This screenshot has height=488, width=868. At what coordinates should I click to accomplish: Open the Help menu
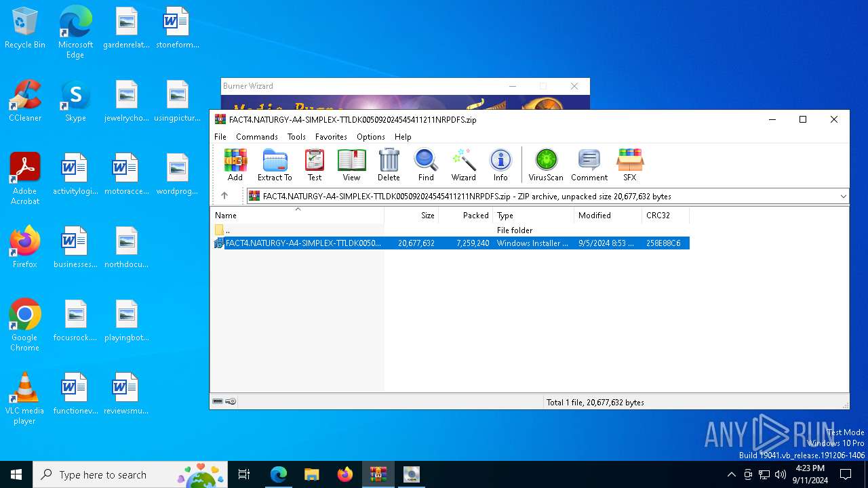pyautogui.click(x=403, y=137)
